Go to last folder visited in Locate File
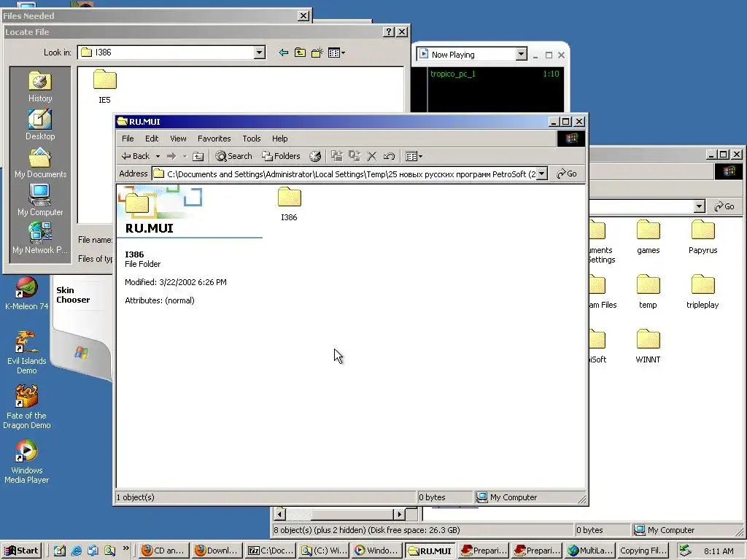The height and width of the screenshot is (560, 747). [284, 52]
